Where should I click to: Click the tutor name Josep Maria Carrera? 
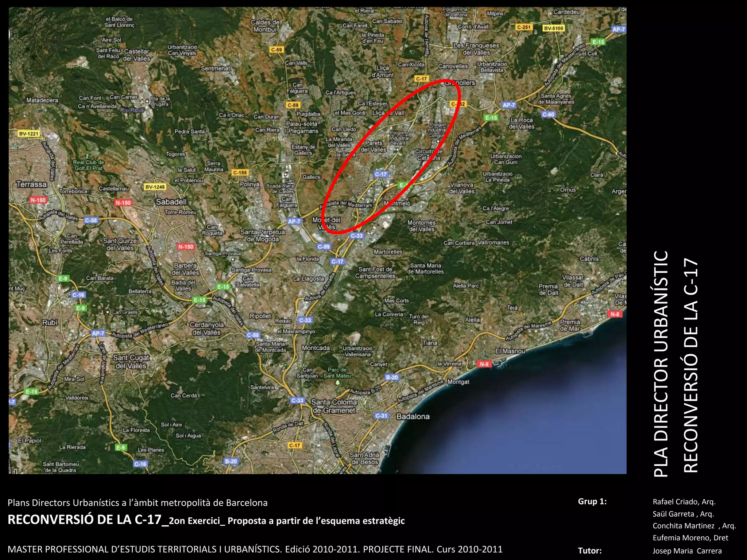(x=687, y=551)
